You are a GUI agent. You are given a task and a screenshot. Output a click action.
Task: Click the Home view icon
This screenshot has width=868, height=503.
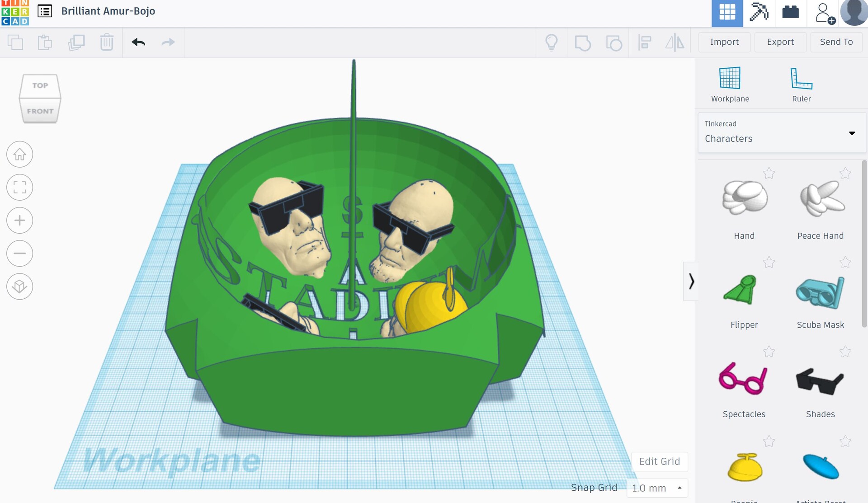pyautogui.click(x=19, y=154)
